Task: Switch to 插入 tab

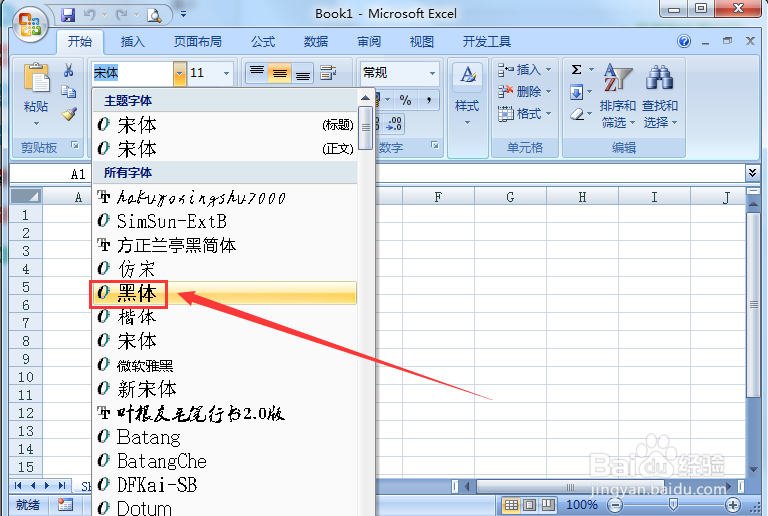Action: click(x=133, y=42)
